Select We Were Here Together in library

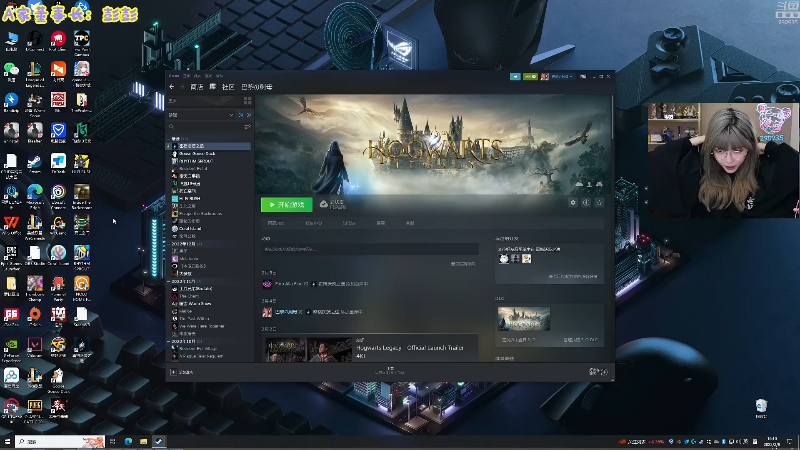click(202, 326)
